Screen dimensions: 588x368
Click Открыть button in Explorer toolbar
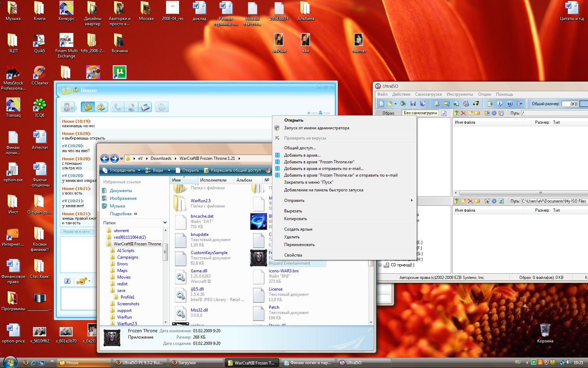187,170
